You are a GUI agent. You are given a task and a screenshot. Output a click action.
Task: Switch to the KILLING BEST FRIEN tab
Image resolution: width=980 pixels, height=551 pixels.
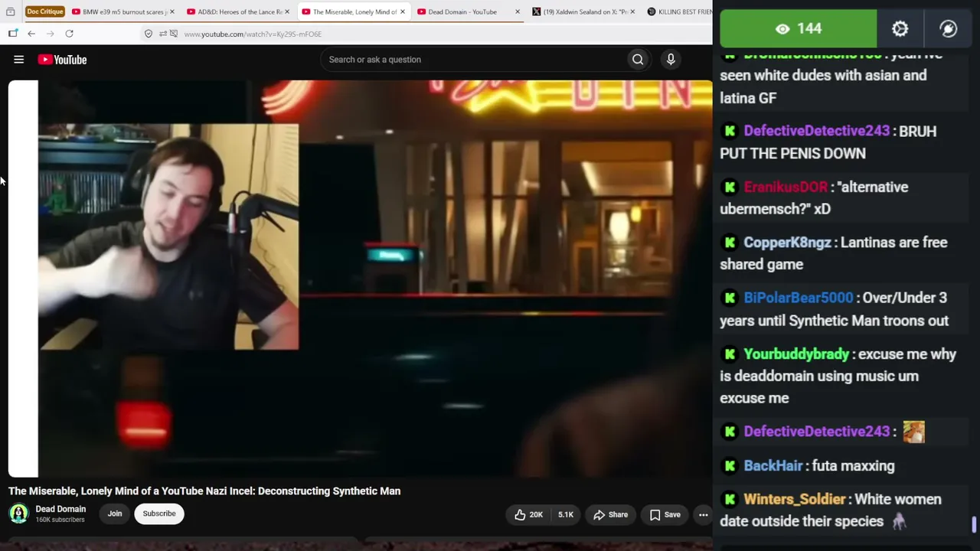pos(679,11)
